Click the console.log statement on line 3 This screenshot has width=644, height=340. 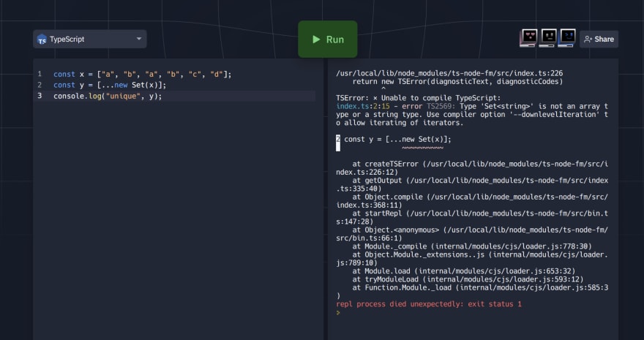point(108,96)
